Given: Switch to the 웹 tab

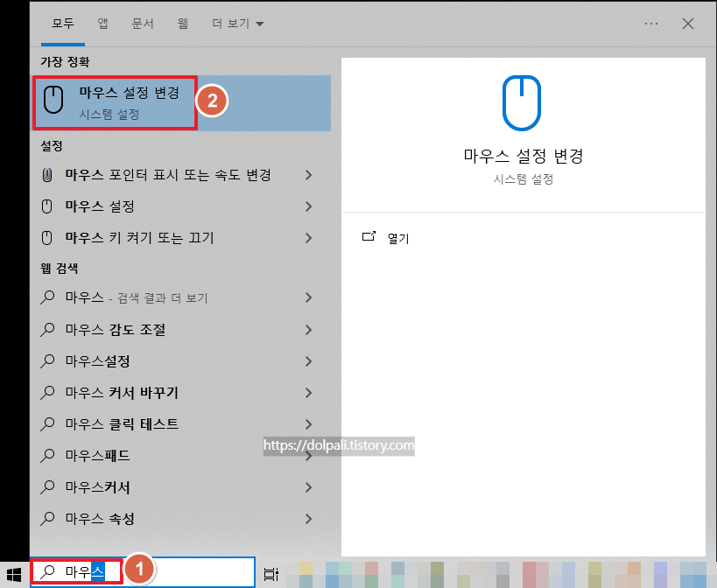Looking at the screenshot, I should [x=182, y=24].
